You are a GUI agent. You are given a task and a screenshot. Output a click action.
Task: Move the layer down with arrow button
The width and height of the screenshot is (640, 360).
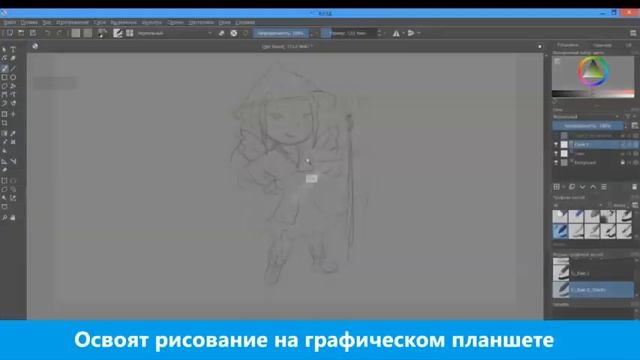(582, 187)
